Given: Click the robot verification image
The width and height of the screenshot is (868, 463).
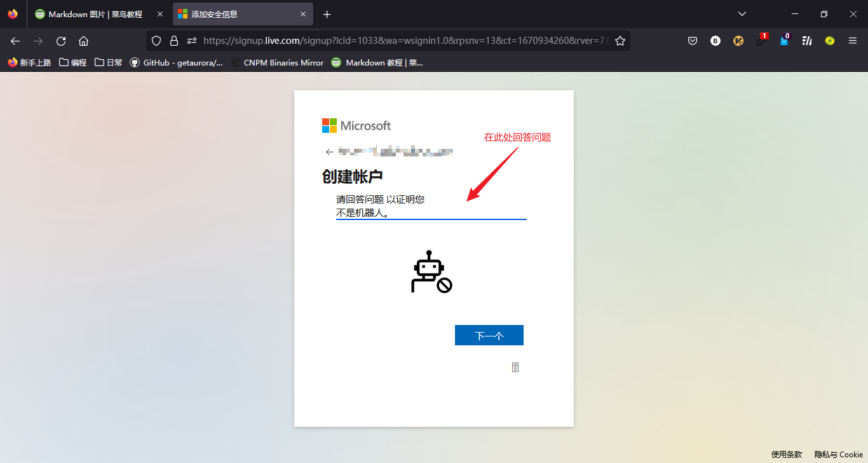Looking at the screenshot, I should (x=432, y=272).
